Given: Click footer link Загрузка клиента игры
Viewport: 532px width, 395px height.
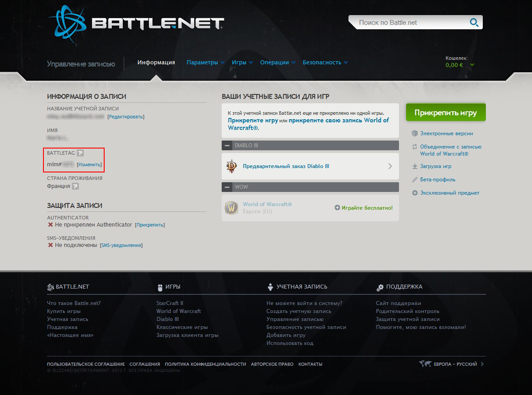Looking at the screenshot, I should [x=188, y=335].
